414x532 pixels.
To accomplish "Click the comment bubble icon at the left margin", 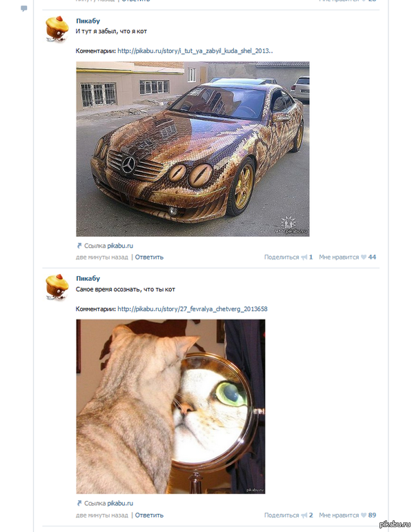I will [23, 8].
